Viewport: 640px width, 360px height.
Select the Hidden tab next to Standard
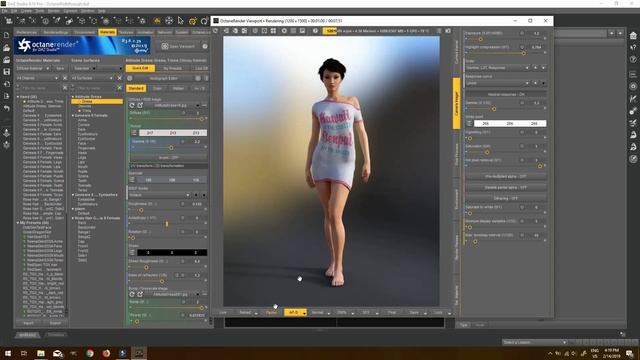178,88
